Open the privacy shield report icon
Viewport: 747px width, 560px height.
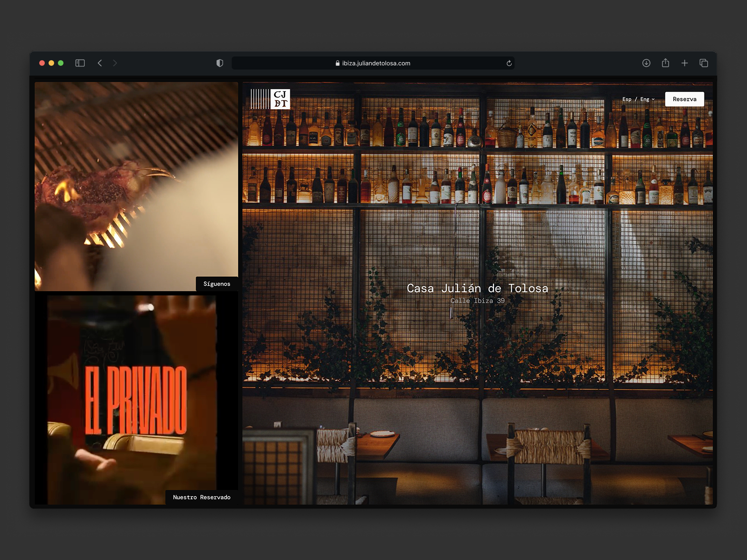(x=220, y=63)
